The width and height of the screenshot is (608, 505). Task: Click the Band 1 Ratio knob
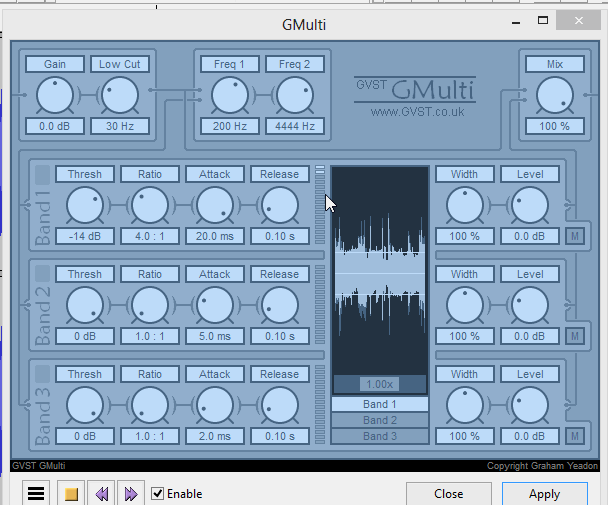[x=150, y=205]
